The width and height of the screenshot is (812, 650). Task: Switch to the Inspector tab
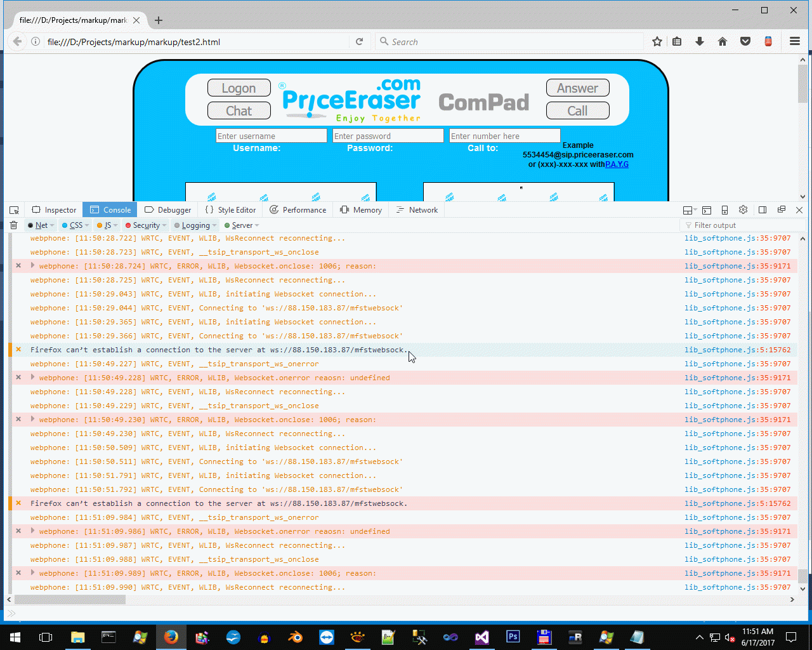click(x=54, y=210)
